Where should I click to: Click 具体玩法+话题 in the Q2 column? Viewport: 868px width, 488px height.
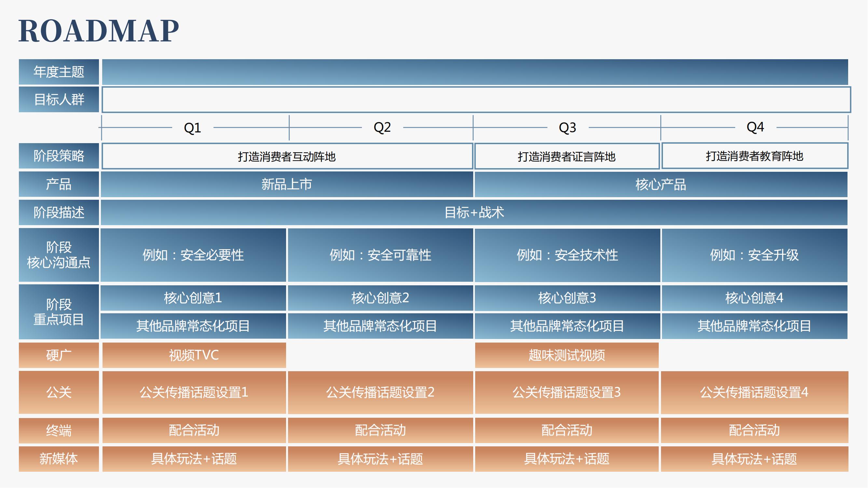coord(380,459)
